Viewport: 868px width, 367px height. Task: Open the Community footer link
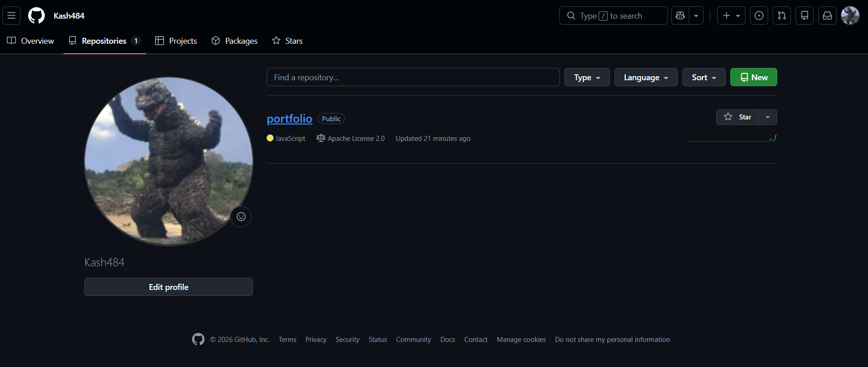point(413,339)
